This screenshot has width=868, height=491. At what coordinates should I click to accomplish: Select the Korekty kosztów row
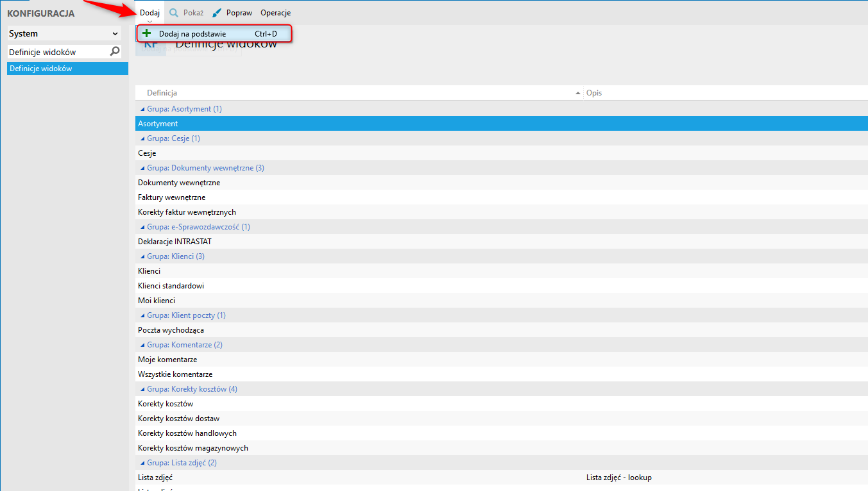click(x=502, y=404)
